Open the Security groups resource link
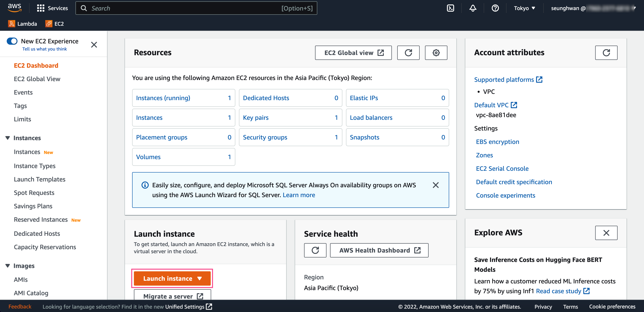644x312 pixels. coord(265,137)
